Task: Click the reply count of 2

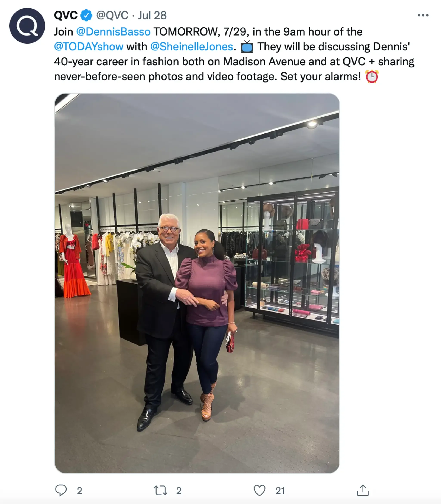Action: pyautogui.click(x=79, y=491)
